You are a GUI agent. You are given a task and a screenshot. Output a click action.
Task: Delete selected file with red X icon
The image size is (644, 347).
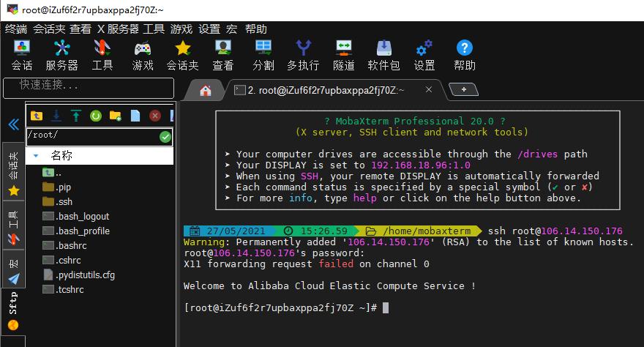pyautogui.click(x=155, y=116)
